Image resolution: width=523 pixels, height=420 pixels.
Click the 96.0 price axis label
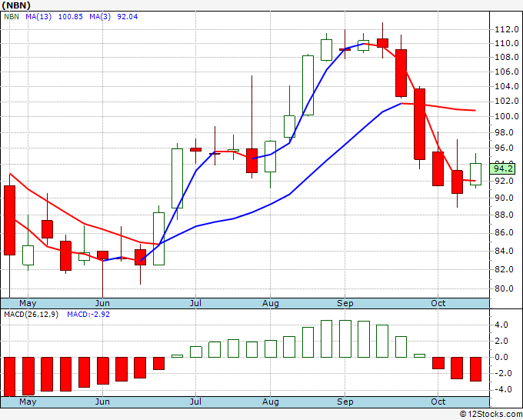pos(504,148)
